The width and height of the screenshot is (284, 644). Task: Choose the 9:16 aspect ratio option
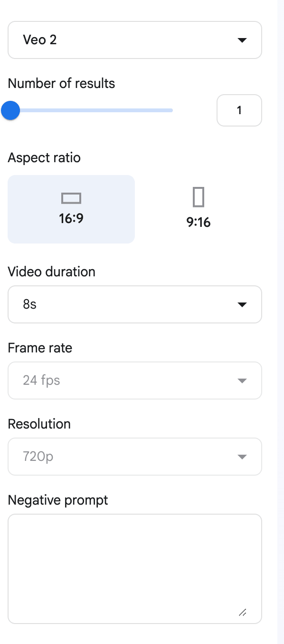point(199,209)
